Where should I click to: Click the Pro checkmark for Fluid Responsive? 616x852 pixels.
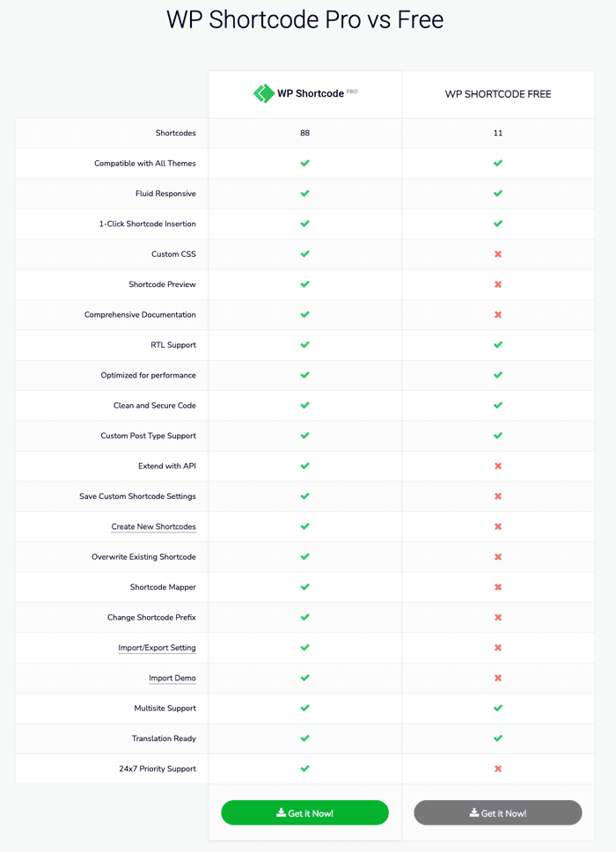click(x=304, y=194)
